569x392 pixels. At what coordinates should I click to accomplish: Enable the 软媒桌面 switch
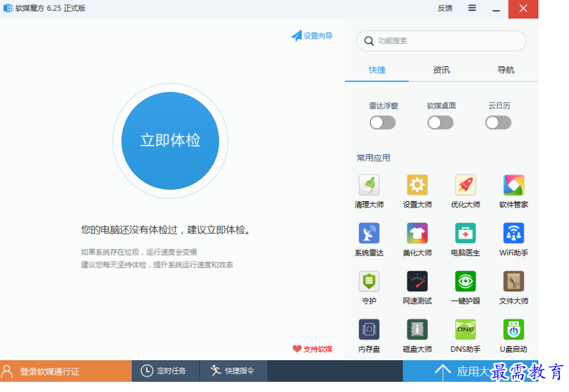click(x=440, y=123)
